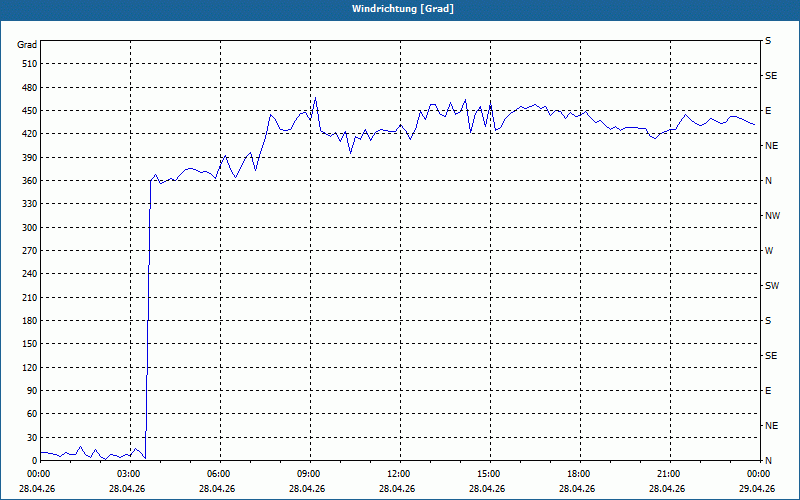Click the "06:00" time axis label
The width and height of the screenshot is (800, 500).
(x=218, y=474)
